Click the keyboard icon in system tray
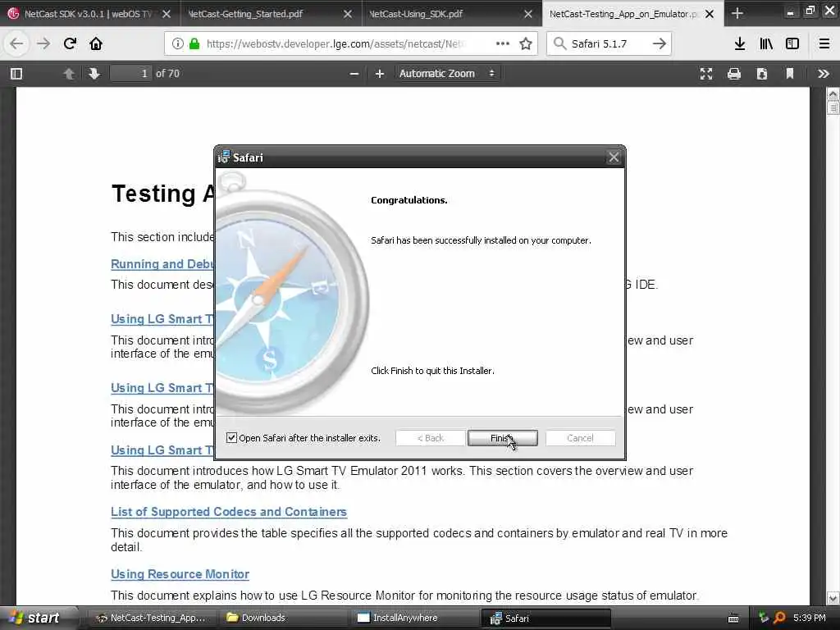This screenshot has width=840, height=630. point(733,619)
